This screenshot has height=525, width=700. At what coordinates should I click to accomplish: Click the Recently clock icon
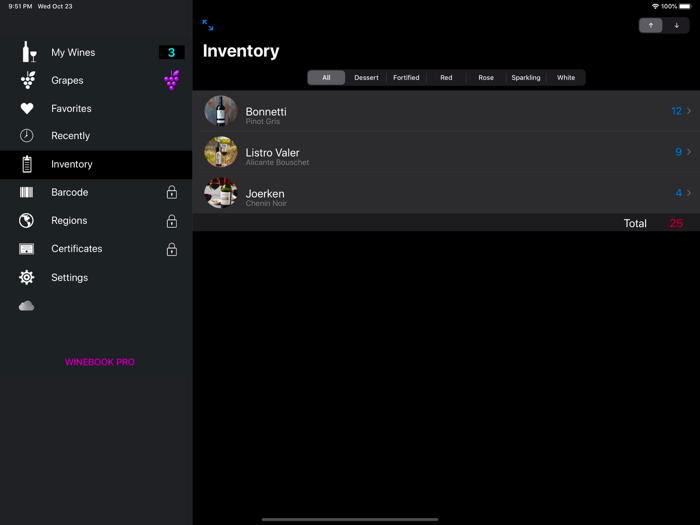click(26, 136)
